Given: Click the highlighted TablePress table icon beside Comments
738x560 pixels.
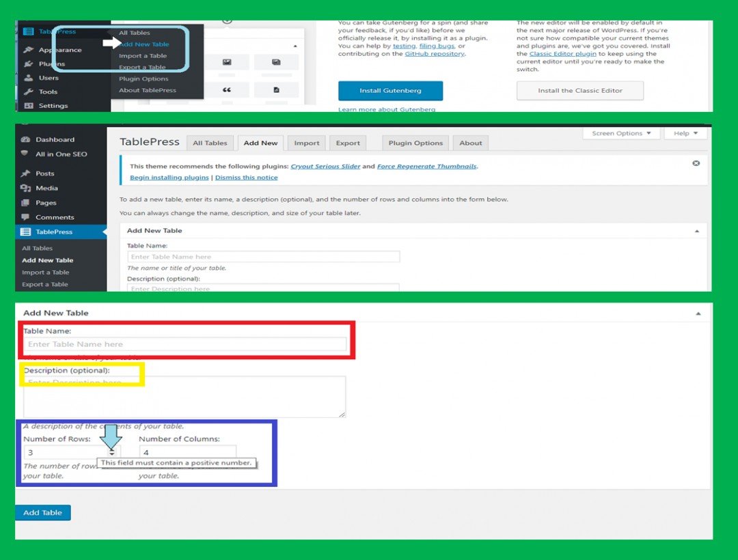Looking at the screenshot, I should (25, 232).
